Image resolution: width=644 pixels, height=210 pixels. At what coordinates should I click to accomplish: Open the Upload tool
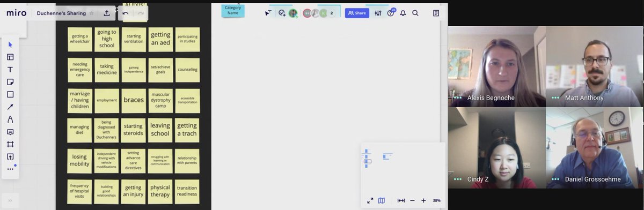(10, 156)
